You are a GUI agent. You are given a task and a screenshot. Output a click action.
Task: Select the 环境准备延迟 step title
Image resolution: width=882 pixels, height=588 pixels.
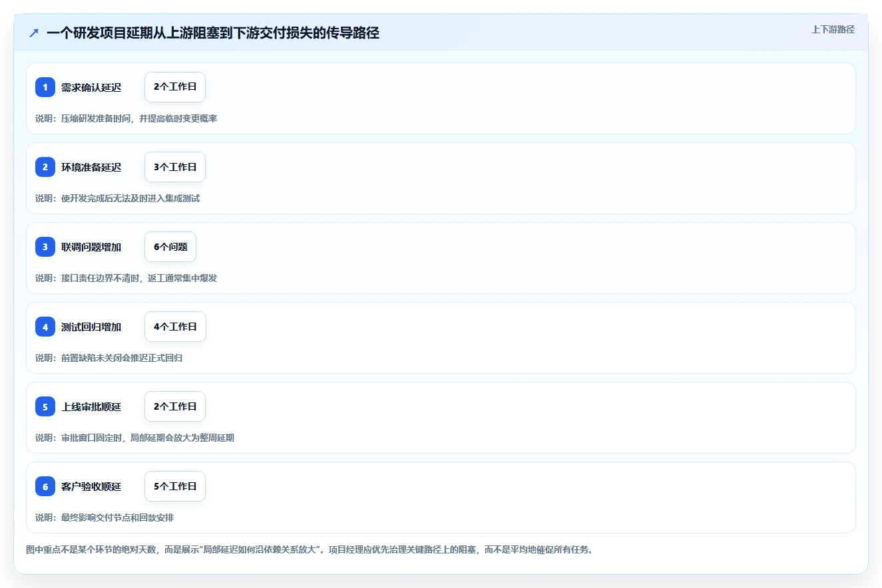(91, 167)
